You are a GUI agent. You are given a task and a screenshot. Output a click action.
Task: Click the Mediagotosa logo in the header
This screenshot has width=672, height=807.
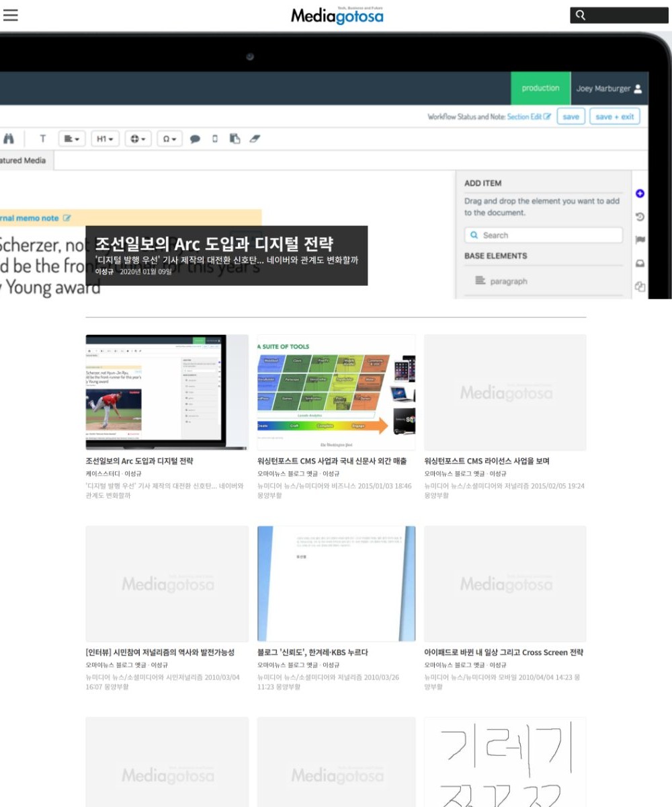point(337,15)
